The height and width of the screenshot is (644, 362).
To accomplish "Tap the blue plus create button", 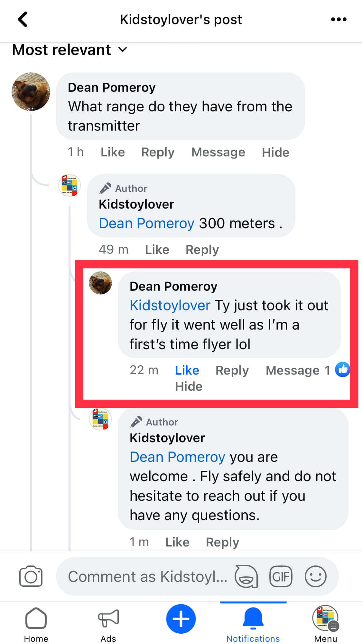I will (x=181, y=619).
